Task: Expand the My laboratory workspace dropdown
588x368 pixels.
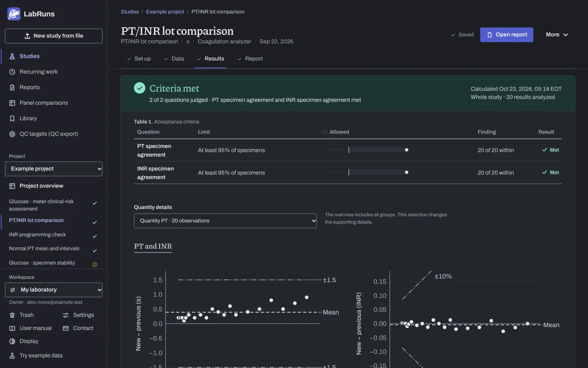Action: pyautogui.click(x=53, y=290)
